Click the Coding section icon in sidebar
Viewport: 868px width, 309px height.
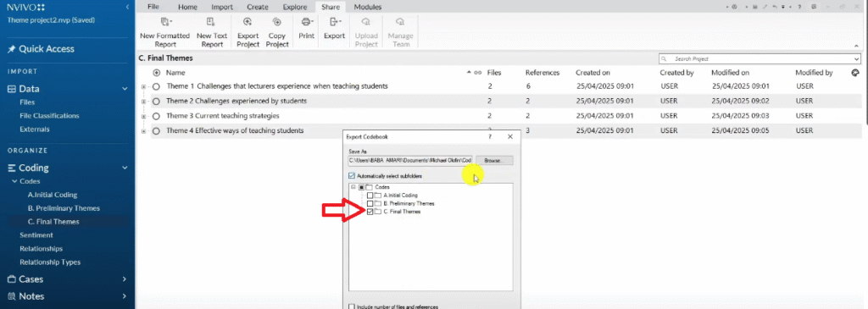tap(11, 168)
